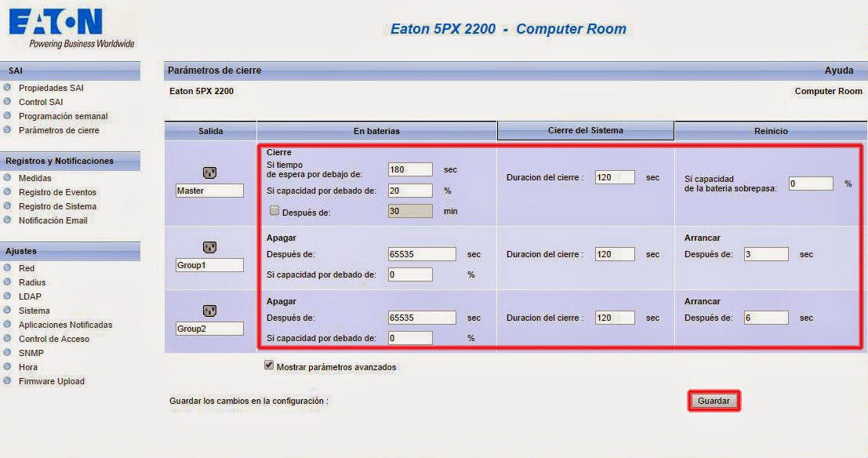
Task: Select the "En baterias" column header
Action: pos(377,130)
